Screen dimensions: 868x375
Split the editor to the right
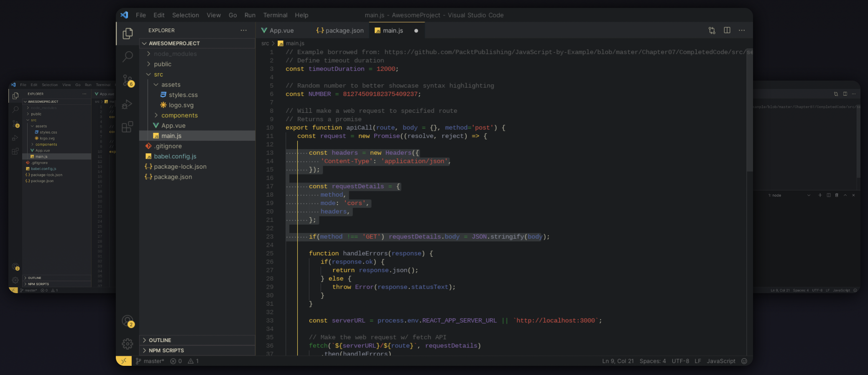[727, 30]
